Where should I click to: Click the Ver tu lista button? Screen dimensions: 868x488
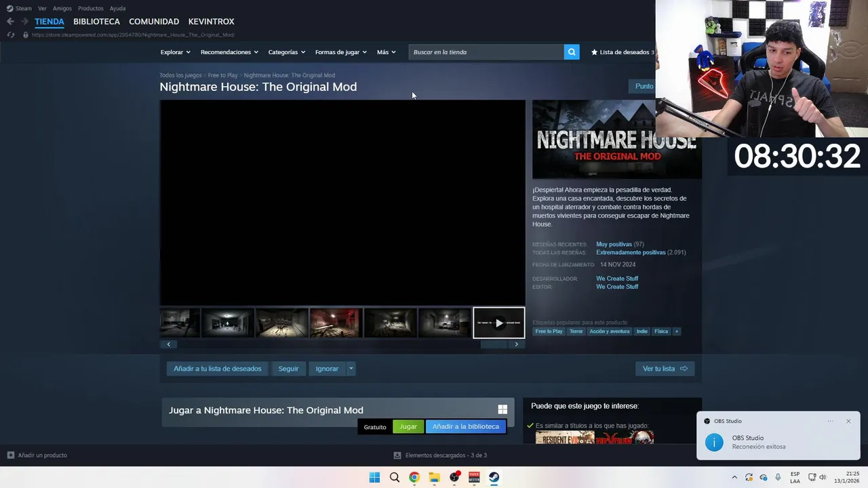point(665,369)
